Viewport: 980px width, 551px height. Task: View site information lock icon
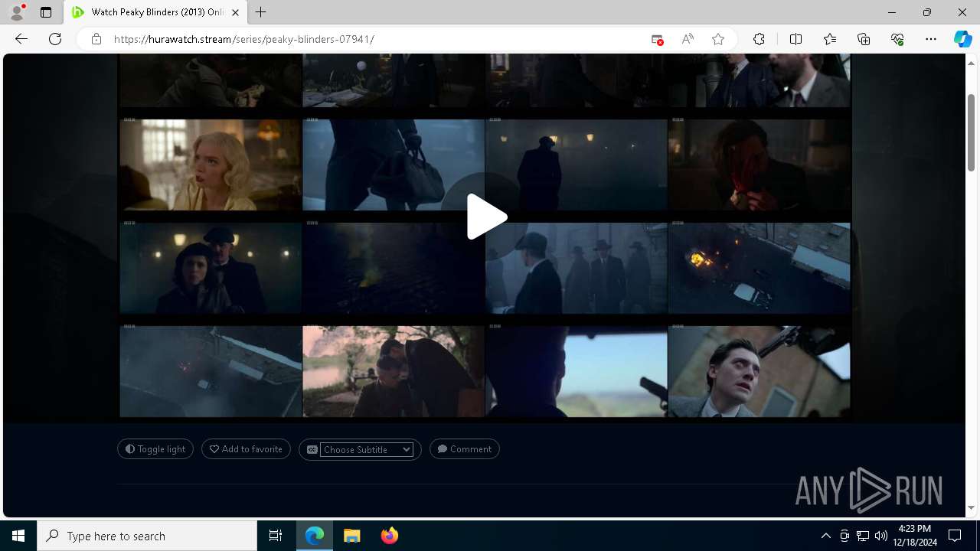96,39
